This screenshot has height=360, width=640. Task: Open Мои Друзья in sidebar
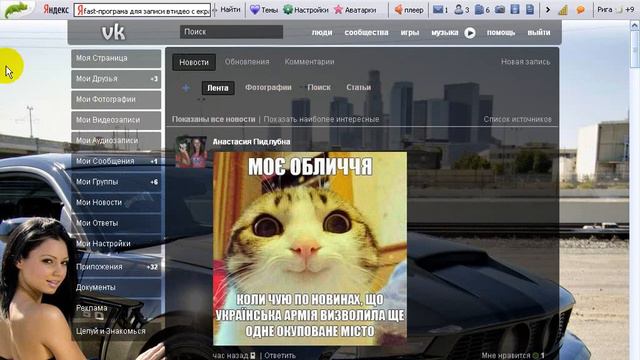(116, 79)
